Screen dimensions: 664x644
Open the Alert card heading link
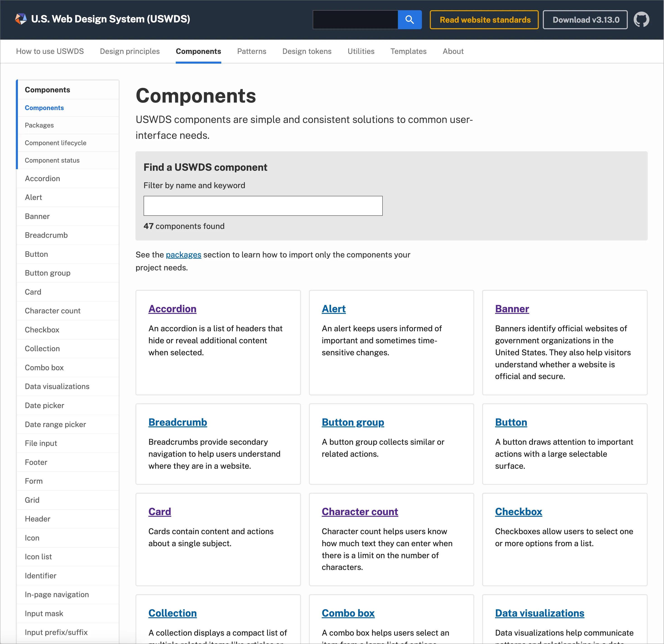tap(333, 309)
